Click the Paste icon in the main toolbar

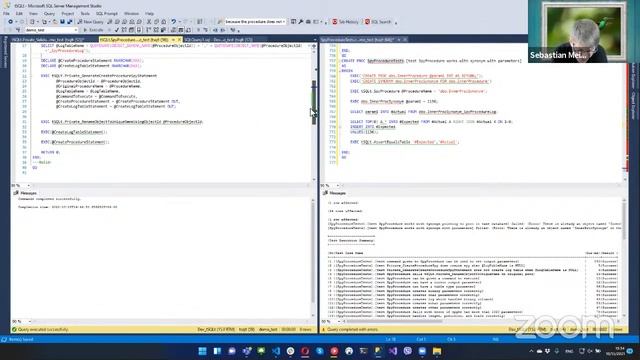pyautogui.click(x=164, y=22)
